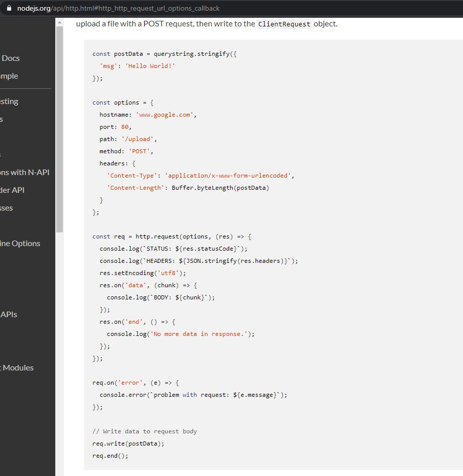463x476 pixels.
Task: Open sidebar link ending in 'der API'
Action: 12,190
